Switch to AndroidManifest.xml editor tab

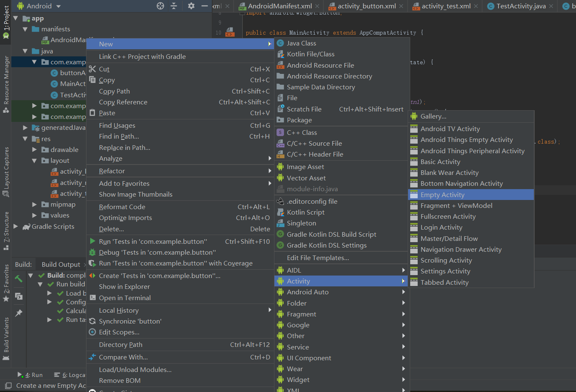click(x=279, y=6)
